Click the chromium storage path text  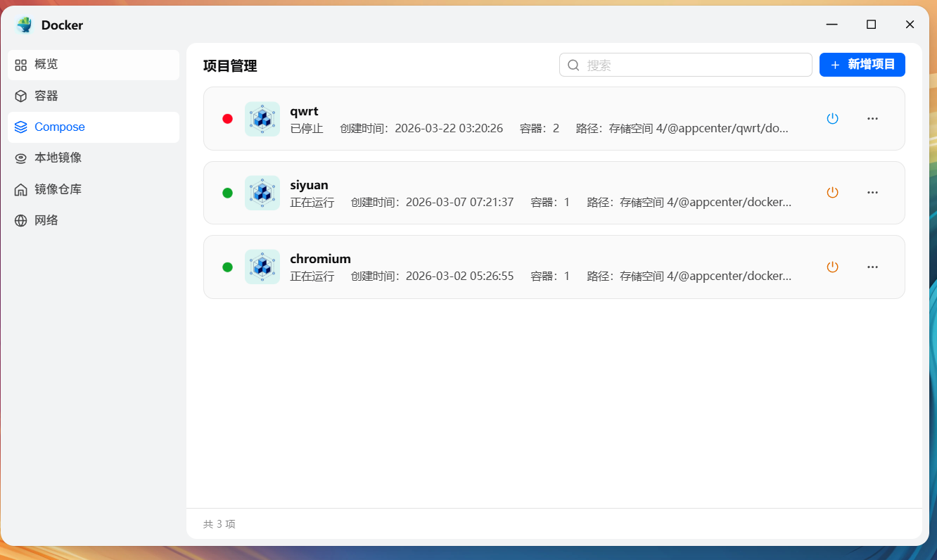pos(689,276)
